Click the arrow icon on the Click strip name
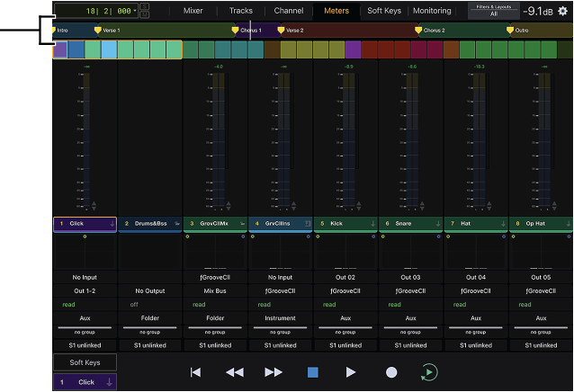The height and width of the screenshot is (392, 574). tap(112, 224)
